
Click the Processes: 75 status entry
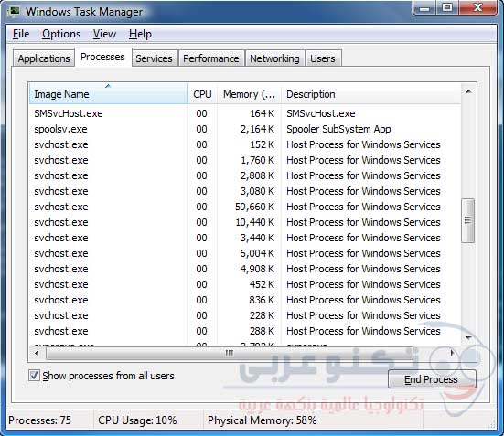40,420
